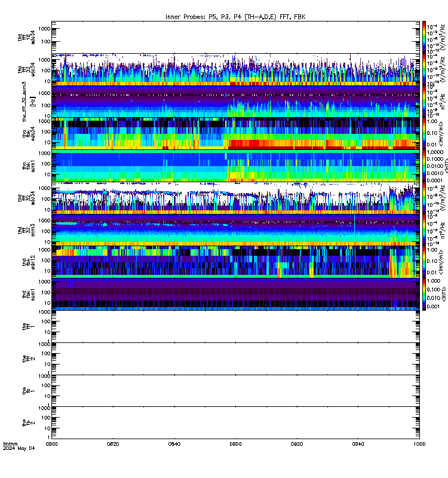Select the 'thd fbk edc12' panel label
448x478 pixels.
click(29, 262)
